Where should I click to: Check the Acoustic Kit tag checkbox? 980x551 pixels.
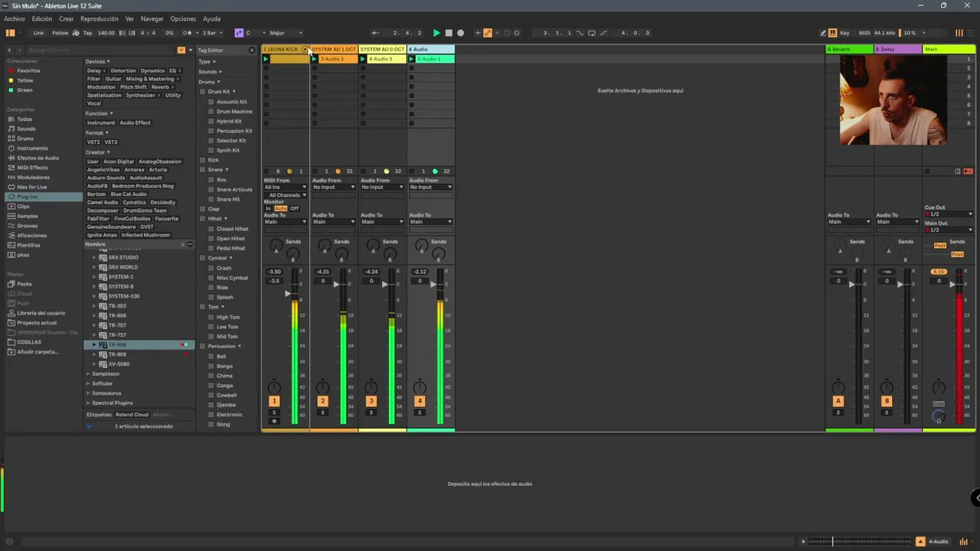click(211, 102)
